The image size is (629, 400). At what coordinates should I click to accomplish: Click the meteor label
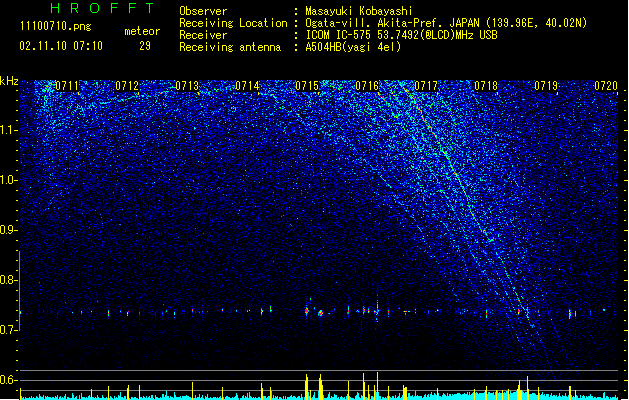[142, 31]
